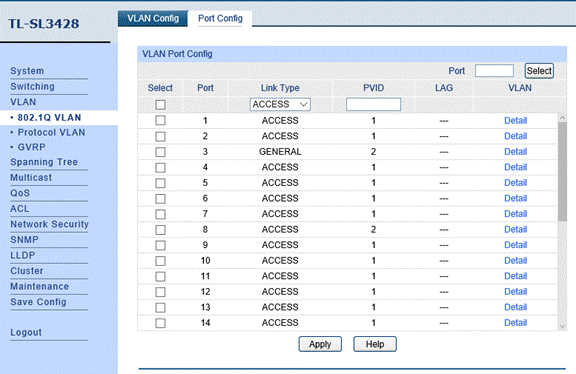Screen dimensions: 576x374
Task: Focus the PVID input field
Action: pos(373,104)
